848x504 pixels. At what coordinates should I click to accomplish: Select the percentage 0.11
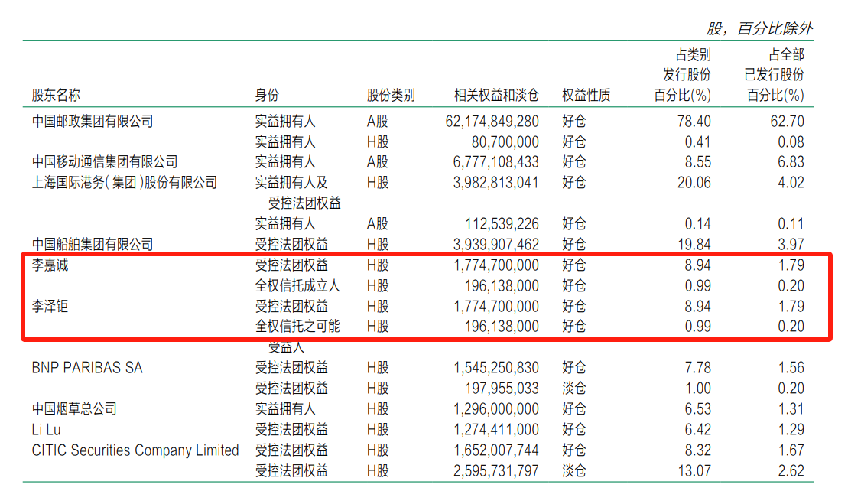pyautogui.click(x=791, y=224)
